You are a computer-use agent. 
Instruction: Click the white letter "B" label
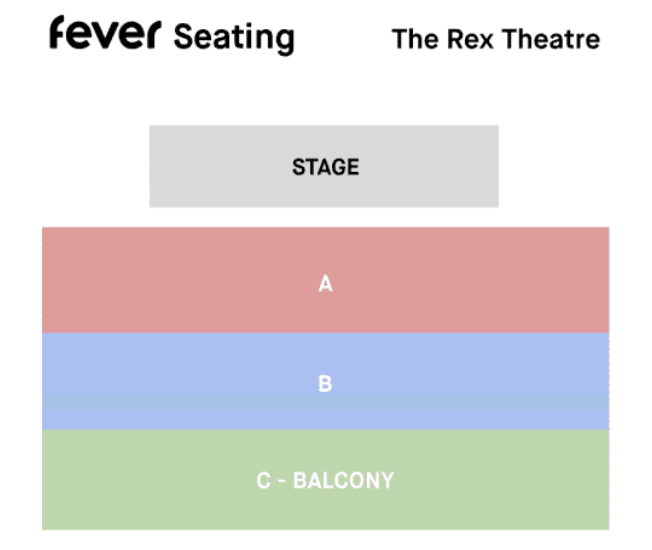point(325,384)
